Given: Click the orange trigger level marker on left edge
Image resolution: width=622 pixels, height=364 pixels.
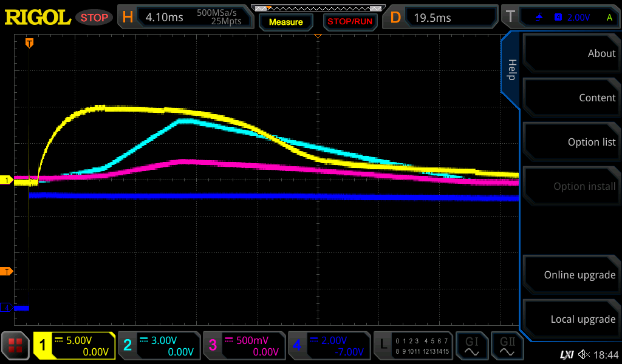Looking at the screenshot, I should coord(7,271).
